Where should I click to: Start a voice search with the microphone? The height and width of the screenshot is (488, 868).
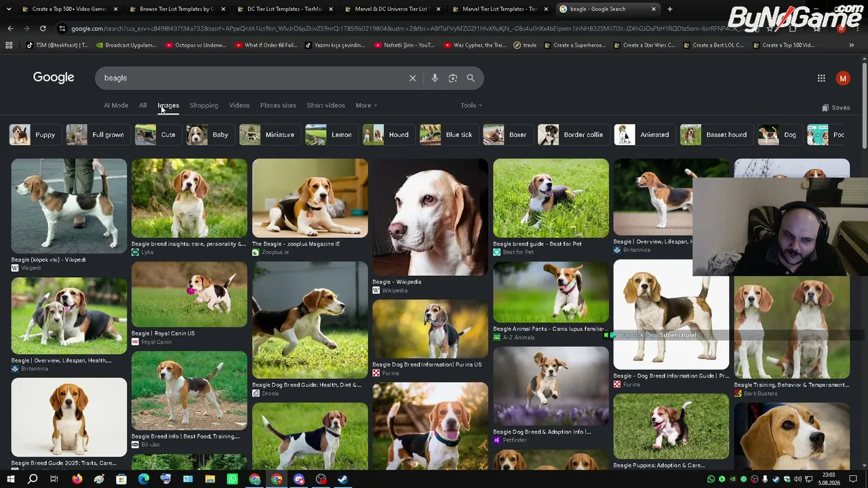tap(435, 78)
